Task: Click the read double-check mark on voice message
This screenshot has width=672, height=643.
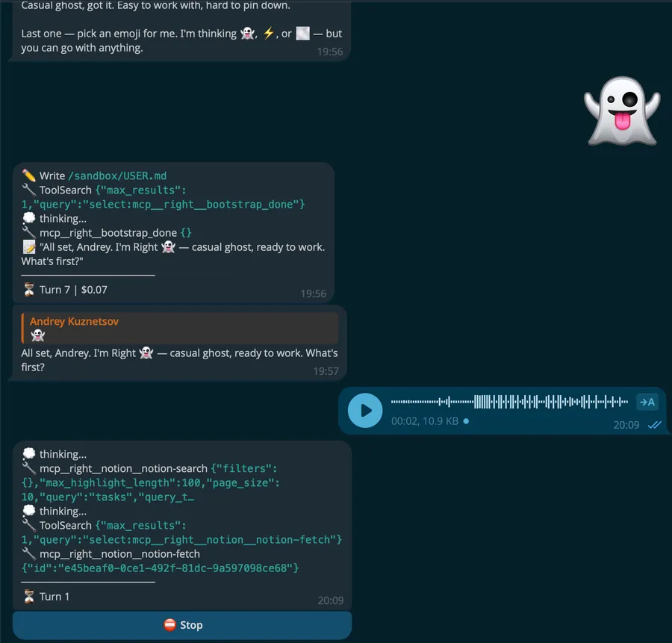Action: 654,425
